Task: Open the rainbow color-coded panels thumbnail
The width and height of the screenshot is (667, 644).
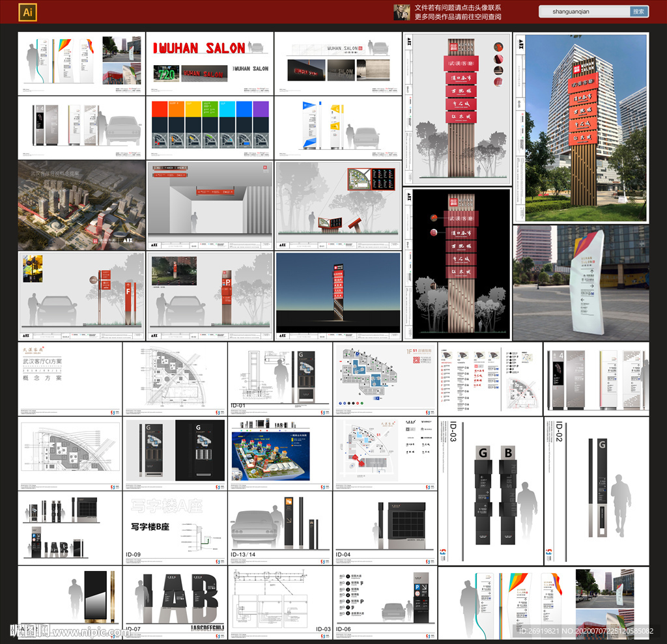Action: (210, 128)
